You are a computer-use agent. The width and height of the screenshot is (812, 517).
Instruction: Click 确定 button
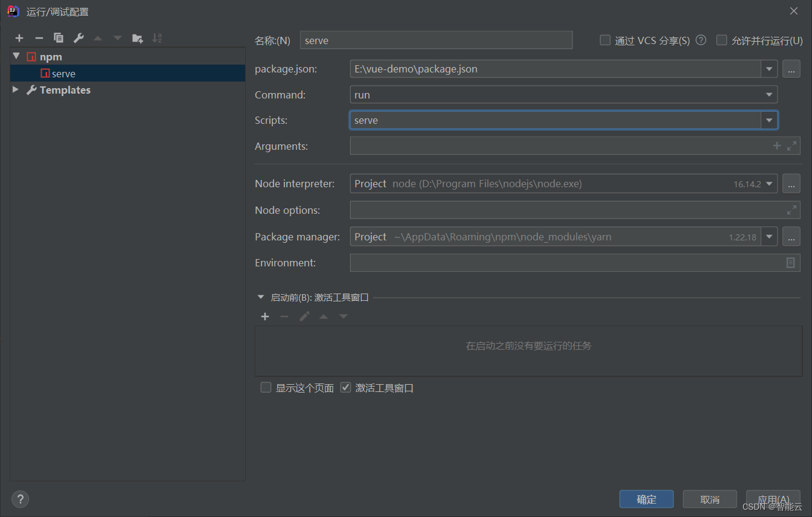[647, 499]
